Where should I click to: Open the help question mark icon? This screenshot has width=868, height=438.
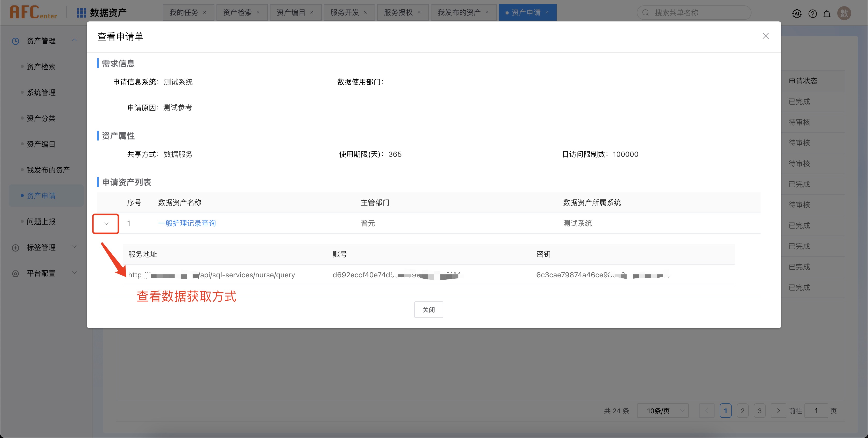coord(812,13)
